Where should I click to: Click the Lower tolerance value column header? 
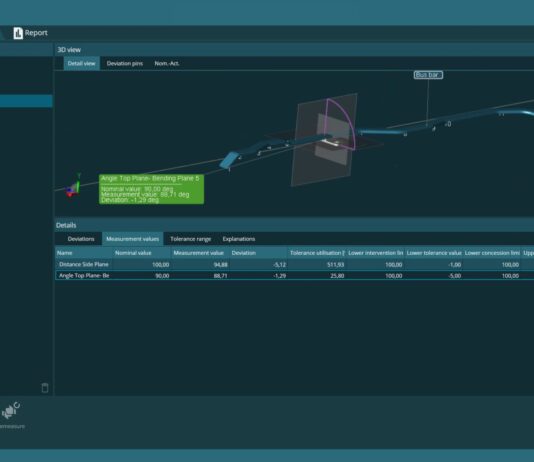coord(434,253)
